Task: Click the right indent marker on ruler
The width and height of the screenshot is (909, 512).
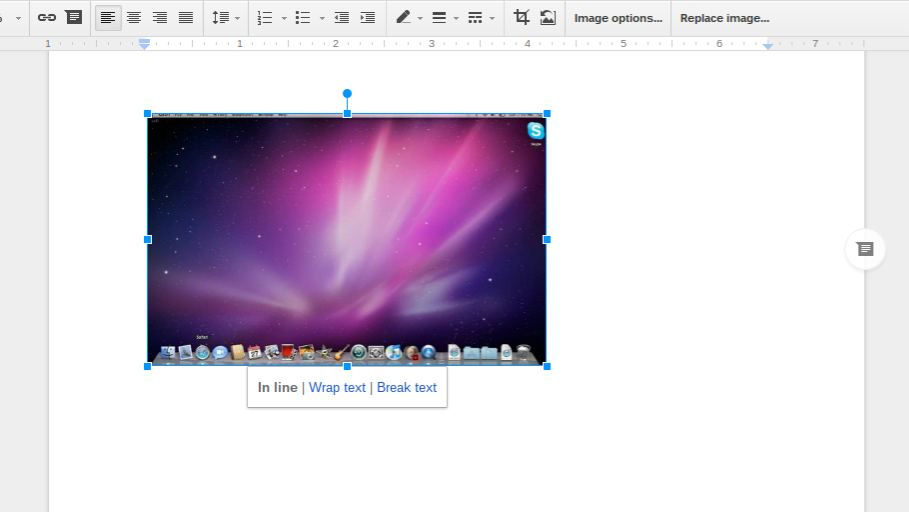Action: pos(768,45)
